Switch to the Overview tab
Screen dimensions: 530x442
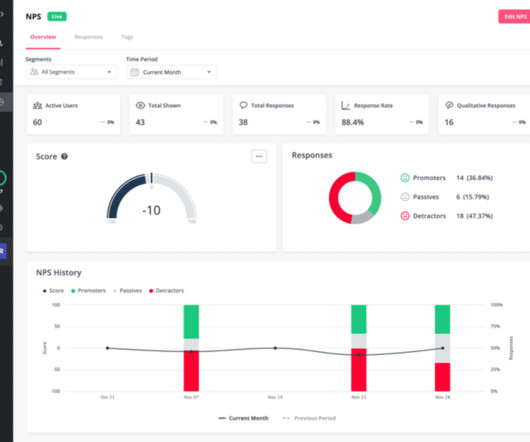43,37
